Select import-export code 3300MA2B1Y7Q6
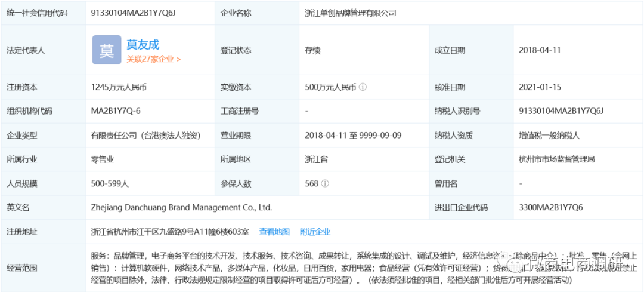This screenshot has height=292, width=644. pos(551,208)
